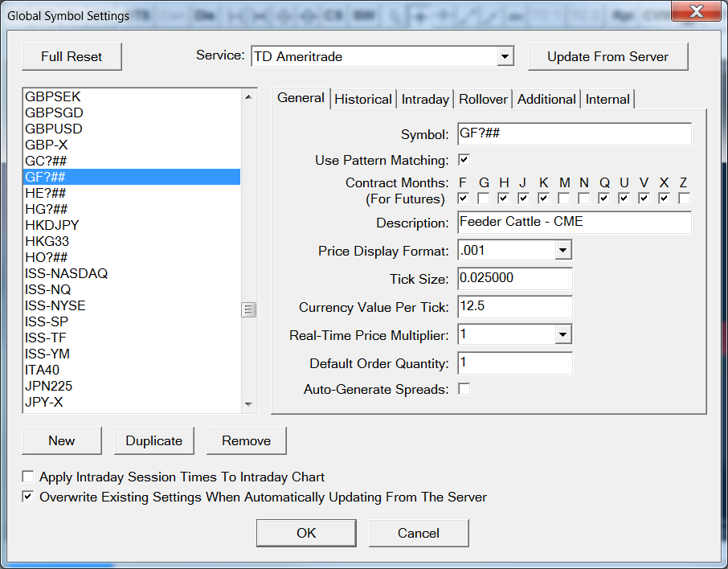Select HKDJPY in the symbol list
The height and width of the screenshot is (569, 728).
pos(132,225)
